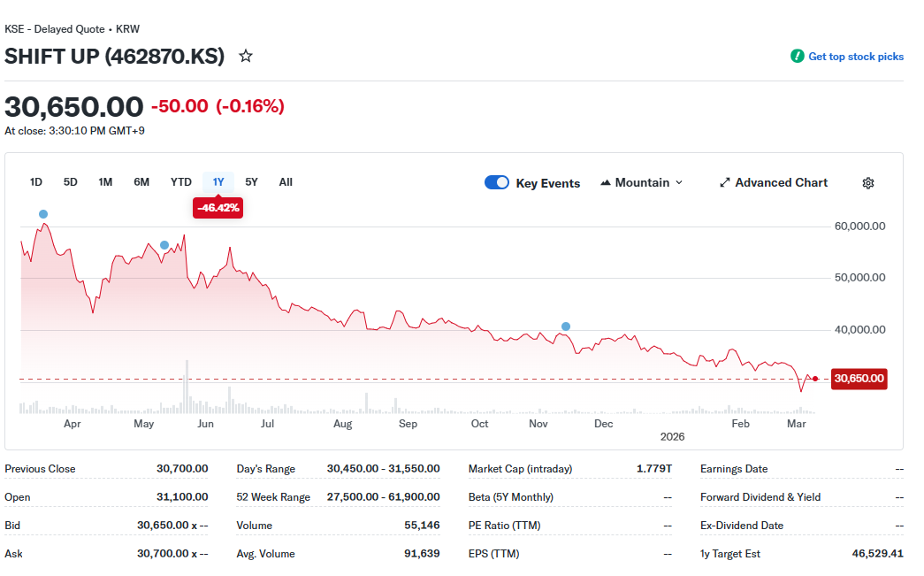
Task: Click the At close timestamp text
Action: point(74,131)
